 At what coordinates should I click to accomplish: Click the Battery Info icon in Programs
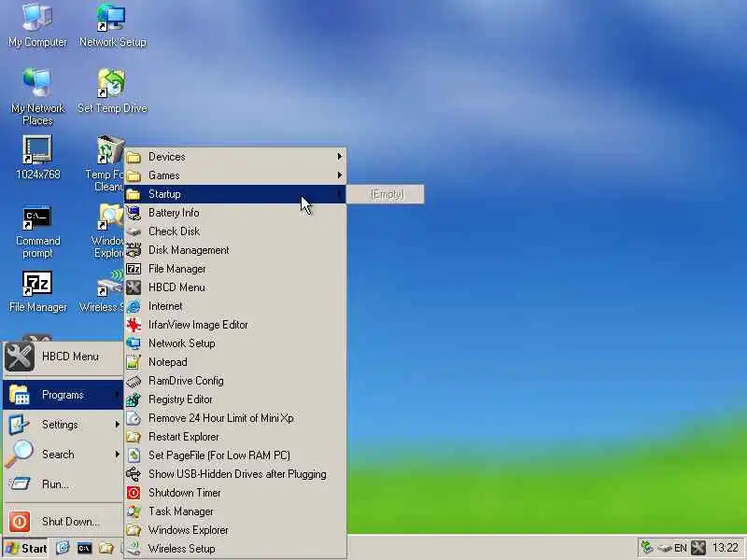[x=134, y=213]
